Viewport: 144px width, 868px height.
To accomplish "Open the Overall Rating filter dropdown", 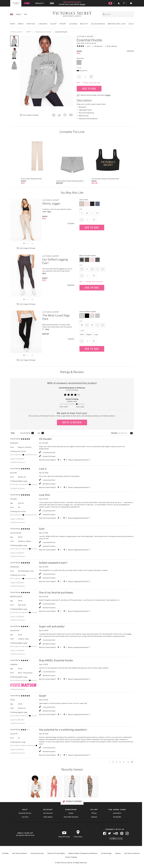I will click(32, 433).
